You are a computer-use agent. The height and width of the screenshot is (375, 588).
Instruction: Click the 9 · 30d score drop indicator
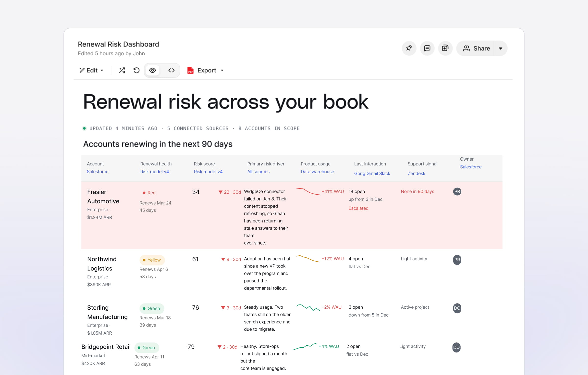[231, 259]
